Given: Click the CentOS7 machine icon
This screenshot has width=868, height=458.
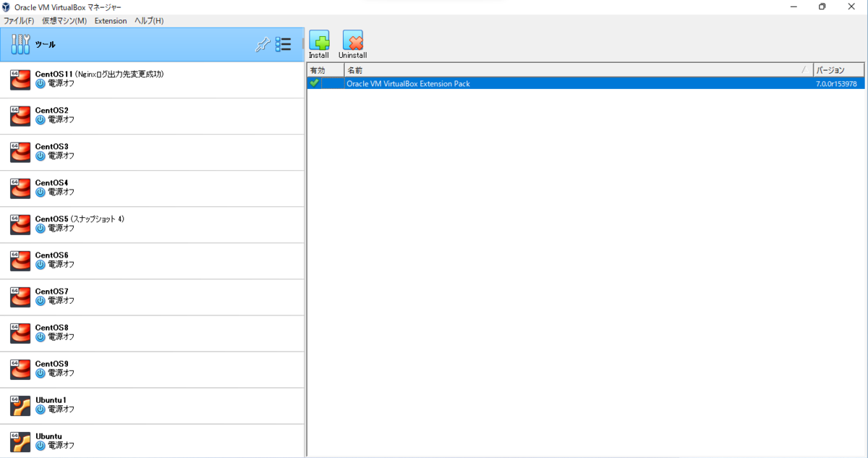Looking at the screenshot, I should (x=20, y=297).
